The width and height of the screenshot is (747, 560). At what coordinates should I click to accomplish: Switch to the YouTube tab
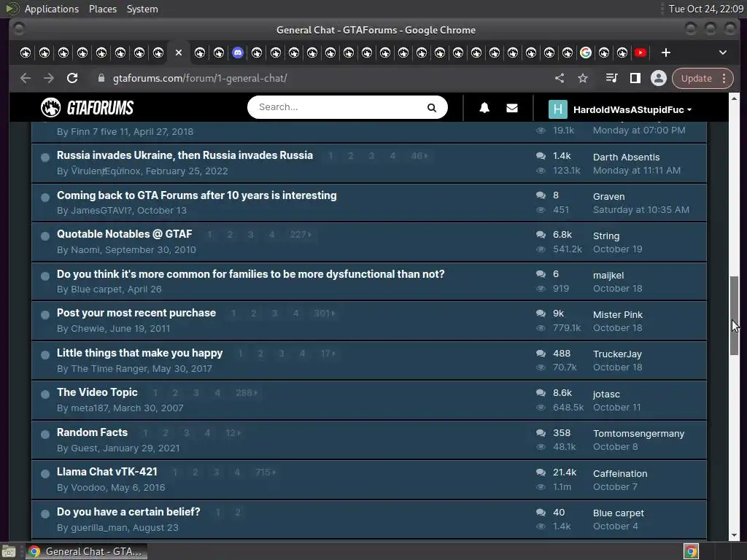click(x=640, y=52)
